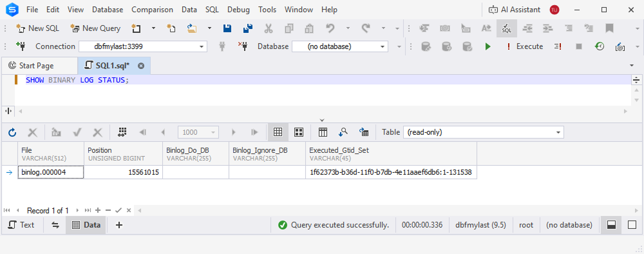Open the Table (read-only) dropdown

(484, 132)
